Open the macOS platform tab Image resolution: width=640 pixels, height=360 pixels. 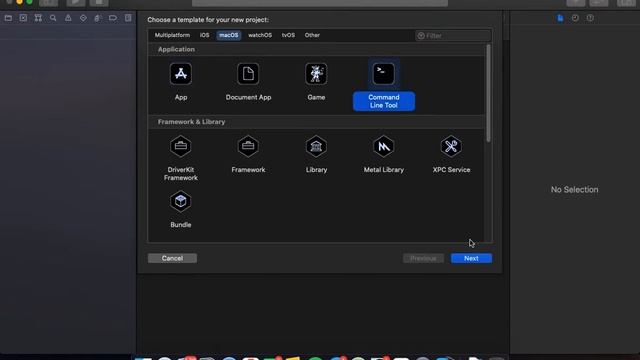pos(229,35)
